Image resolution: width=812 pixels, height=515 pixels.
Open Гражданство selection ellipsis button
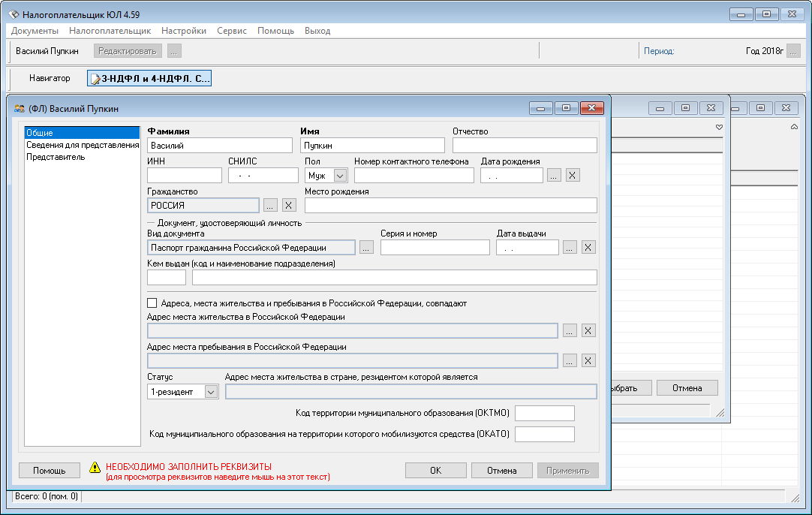[x=270, y=206]
